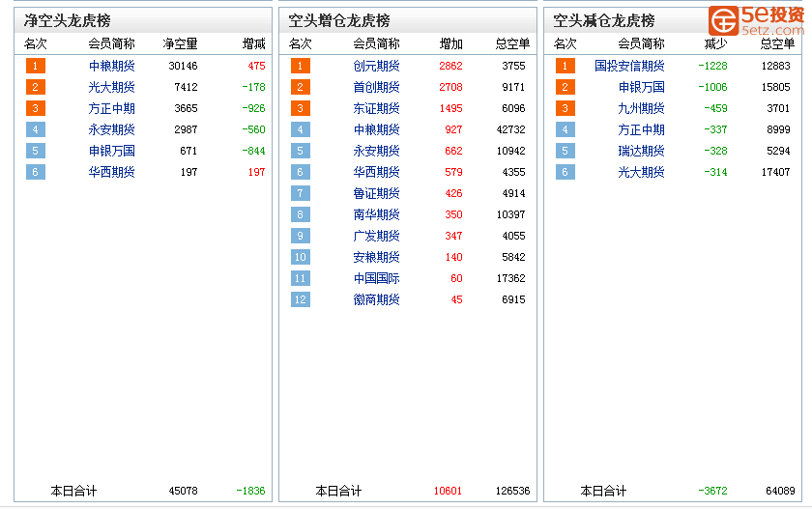The width and height of the screenshot is (812, 509).
Task: Click daily change total -1836
Action: pos(250,491)
